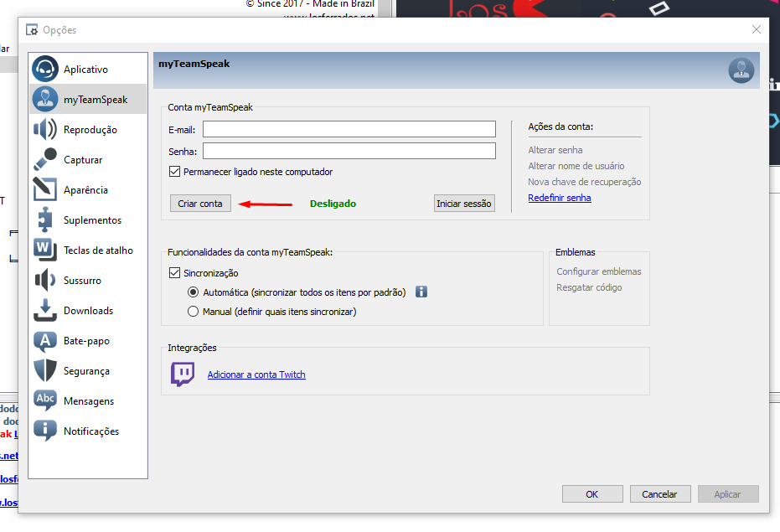Open the Notificações settings page

tap(91, 431)
